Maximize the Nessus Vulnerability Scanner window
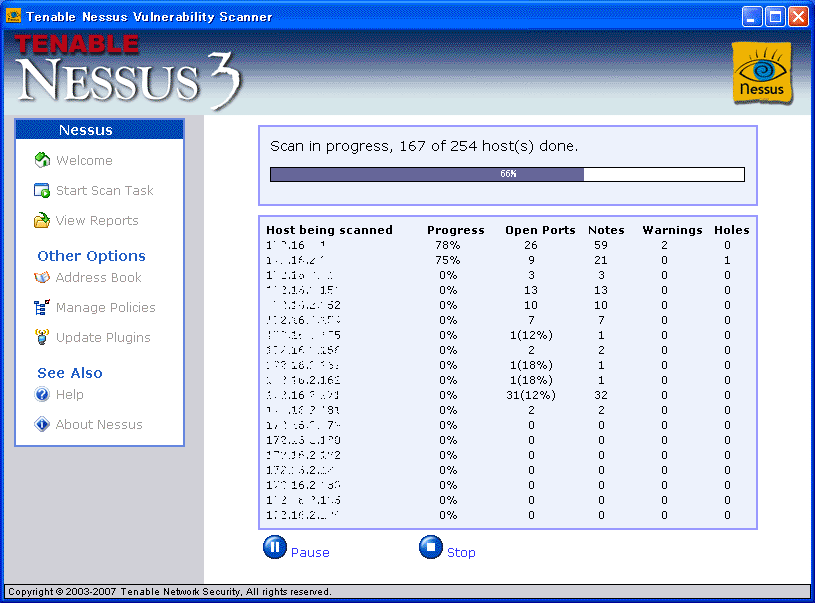Screen dimensions: 815x603 pos(775,17)
